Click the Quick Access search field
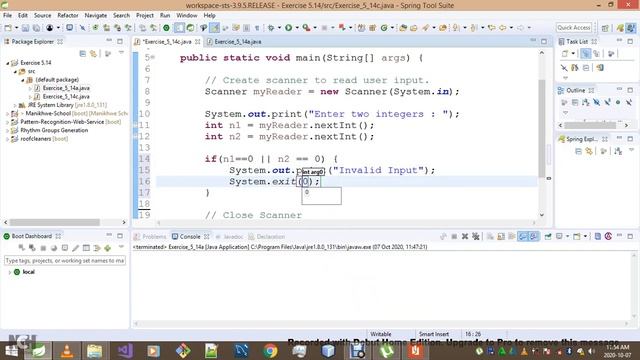Screen dimensions: 640x360 (x=573, y=28)
